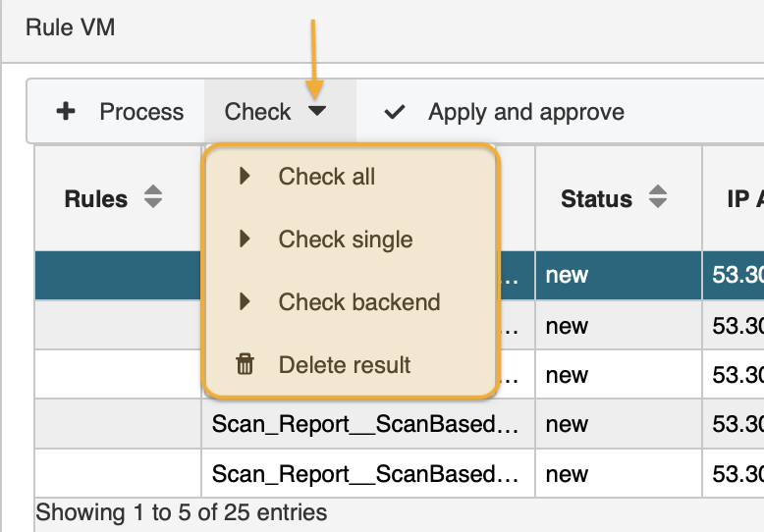Click the highlighted first row's "new" status
764x532 pixels.
coord(567,275)
